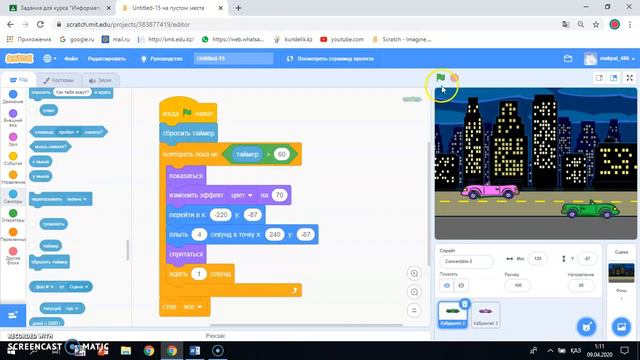Click the red stop sign button
640x360 pixels.
454,78
